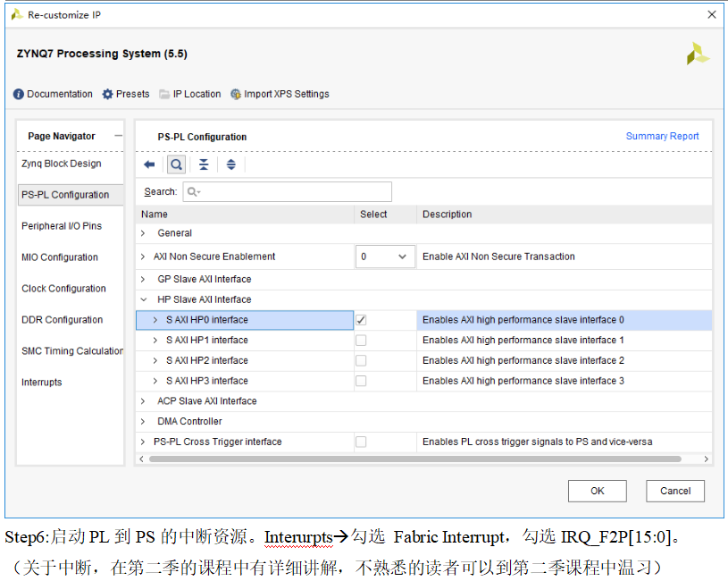Close the Re-customize IP dialog
Screen dimensions: 728x581
[711, 14]
